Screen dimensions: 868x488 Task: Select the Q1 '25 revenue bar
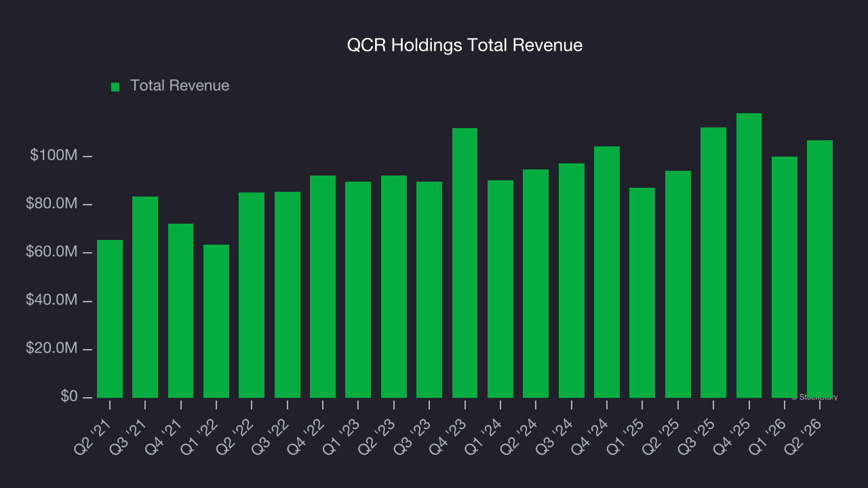(x=642, y=293)
